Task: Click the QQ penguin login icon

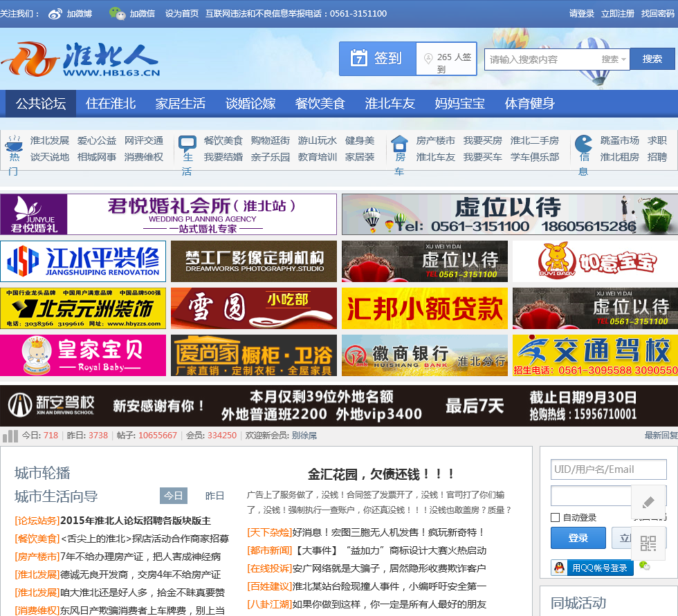Action: point(559,568)
